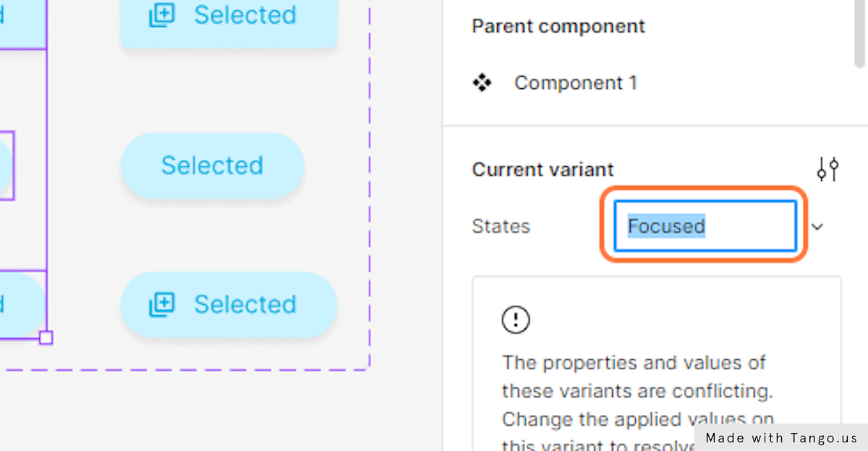Select the Selected label in topmost variant button
The height and width of the screenshot is (451, 868).
tap(245, 15)
